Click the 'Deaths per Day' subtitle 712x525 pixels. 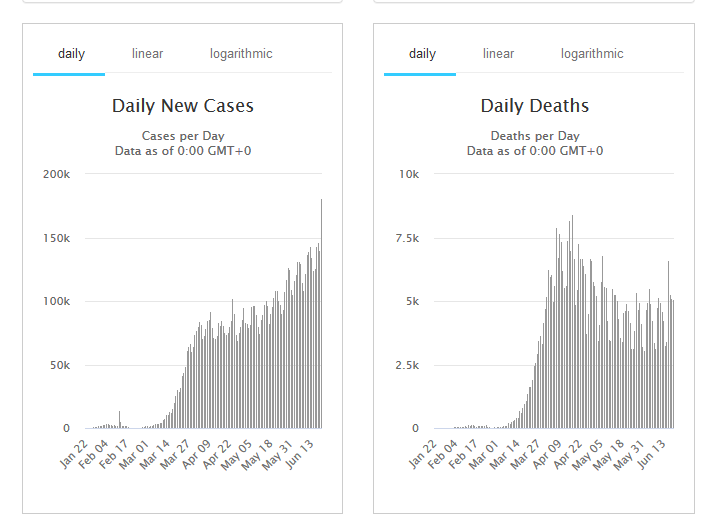pos(534,136)
